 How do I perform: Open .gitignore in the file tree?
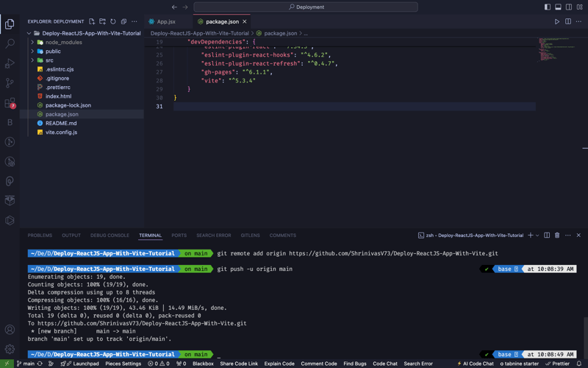[x=57, y=78]
